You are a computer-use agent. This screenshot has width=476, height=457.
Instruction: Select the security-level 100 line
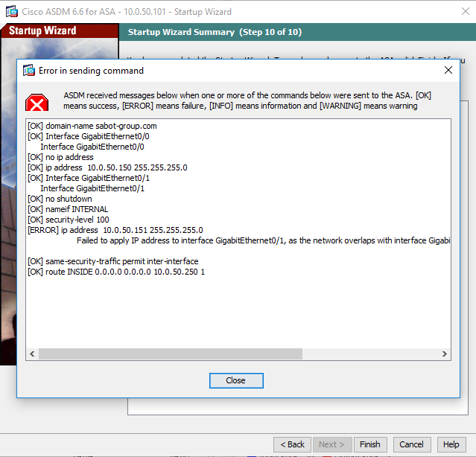[x=69, y=220]
